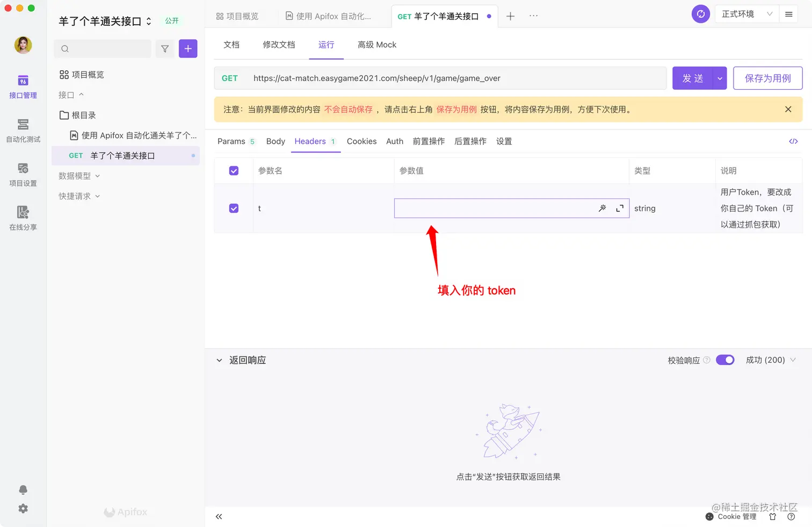Open notifications bell icon
Image resolution: width=812 pixels, height=527 pixels.
point(23,489)
